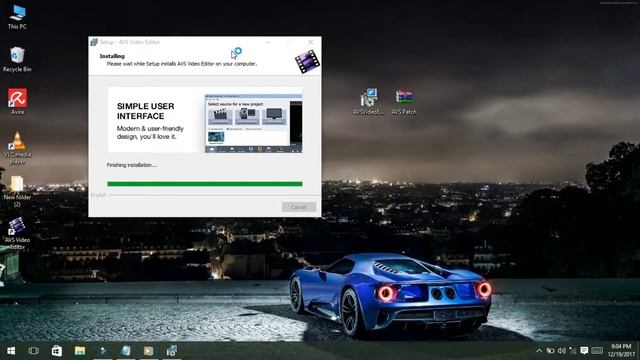640x360 pixels.
Task: Open the Recycle Bin desktop icon
Action: pyautogui.click(x=17, y=60)
